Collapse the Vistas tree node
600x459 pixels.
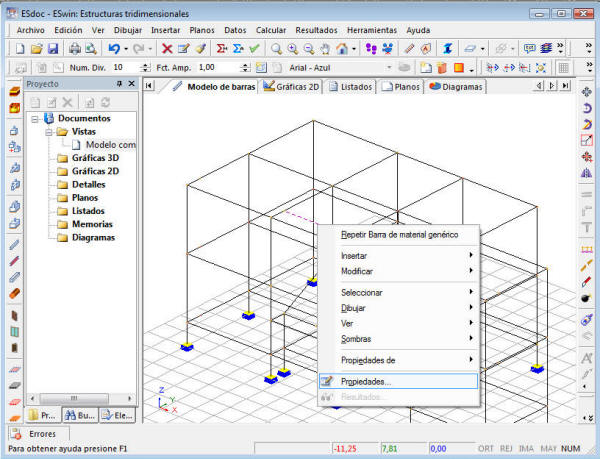point(49,132)
